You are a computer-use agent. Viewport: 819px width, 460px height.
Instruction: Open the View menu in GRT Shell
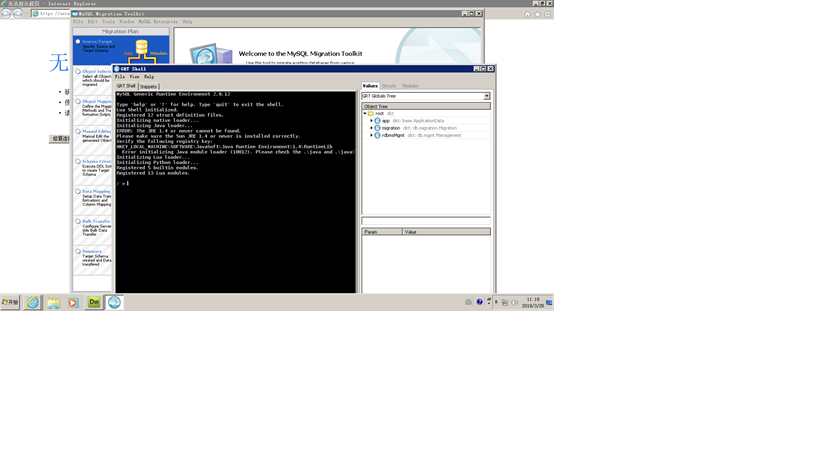pyautogui.click(x=134, y=77)
